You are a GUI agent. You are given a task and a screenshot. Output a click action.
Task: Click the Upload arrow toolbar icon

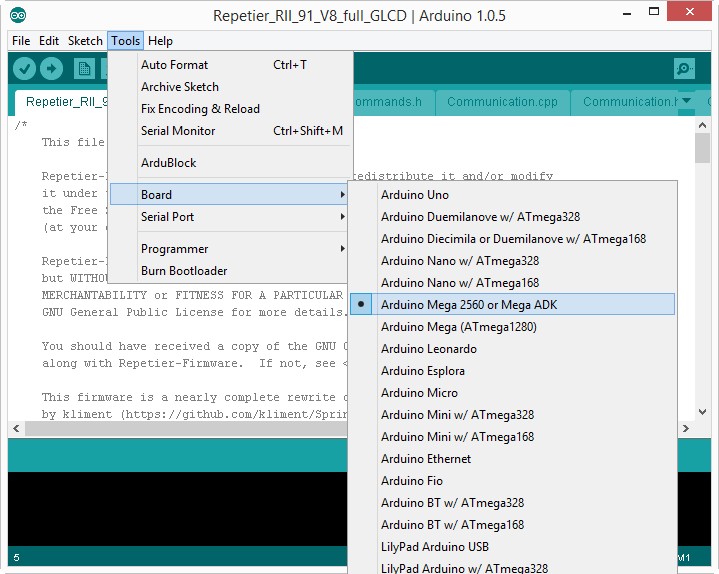click(51, 69)
